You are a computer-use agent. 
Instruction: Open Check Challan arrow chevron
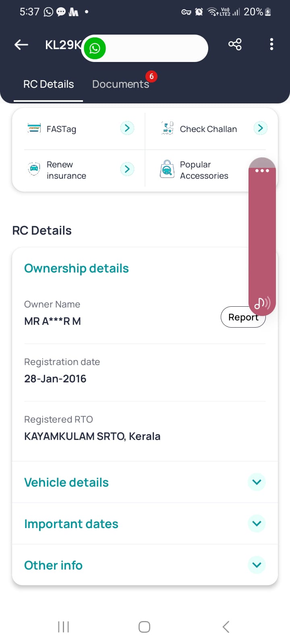(x=260, y=128)
